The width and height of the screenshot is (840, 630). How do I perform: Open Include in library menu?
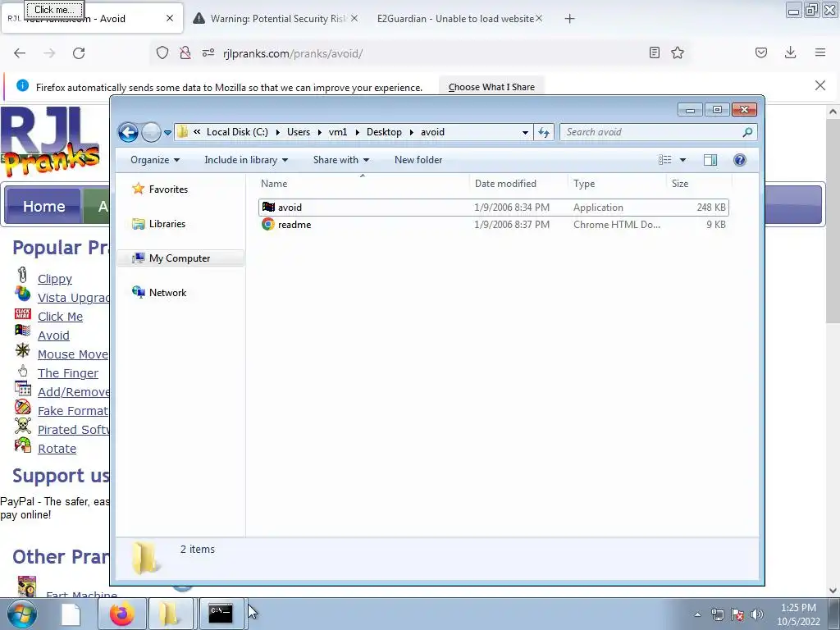(x=246, y=160)
